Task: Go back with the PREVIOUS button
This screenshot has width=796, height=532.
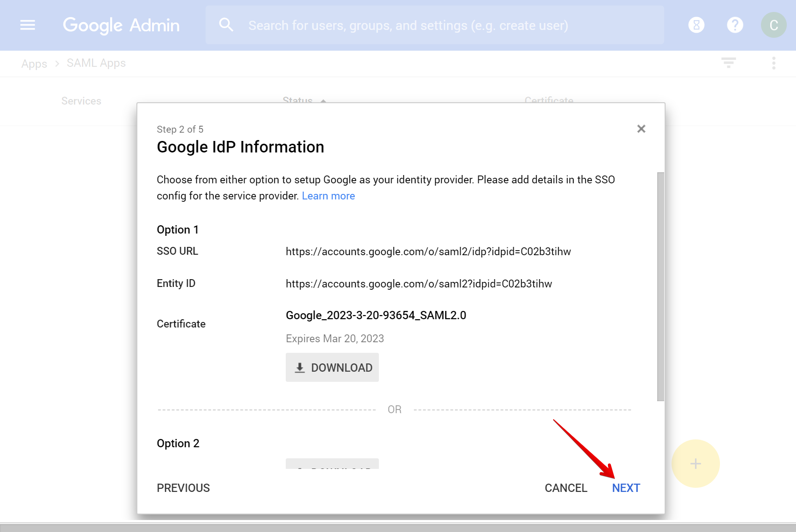Action: click(183, 488)
